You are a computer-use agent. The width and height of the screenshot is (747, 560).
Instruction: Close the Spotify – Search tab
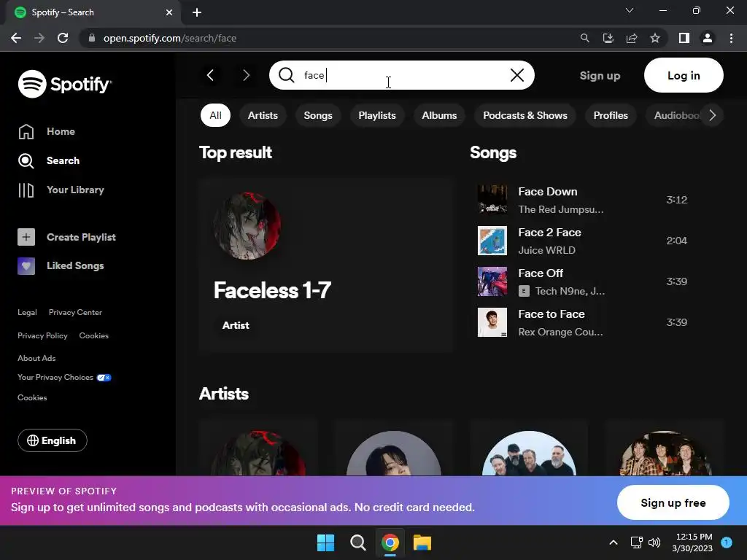tap(169, 12)
